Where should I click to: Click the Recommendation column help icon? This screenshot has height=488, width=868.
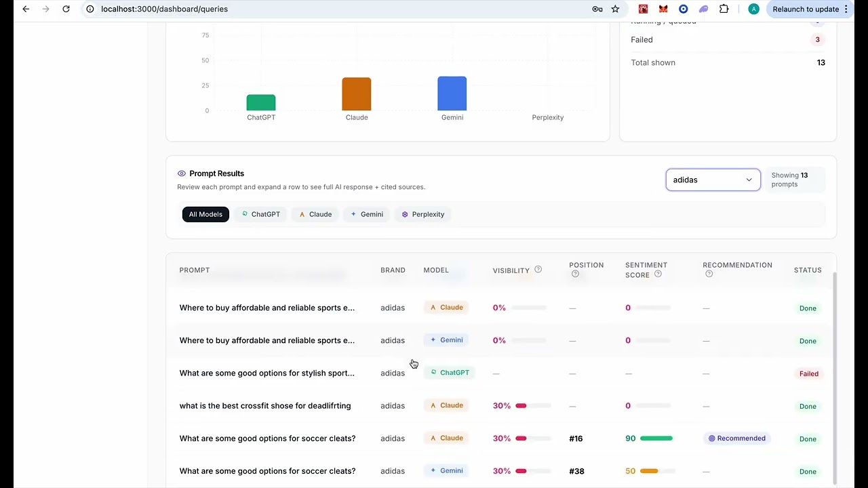[709, 274]
